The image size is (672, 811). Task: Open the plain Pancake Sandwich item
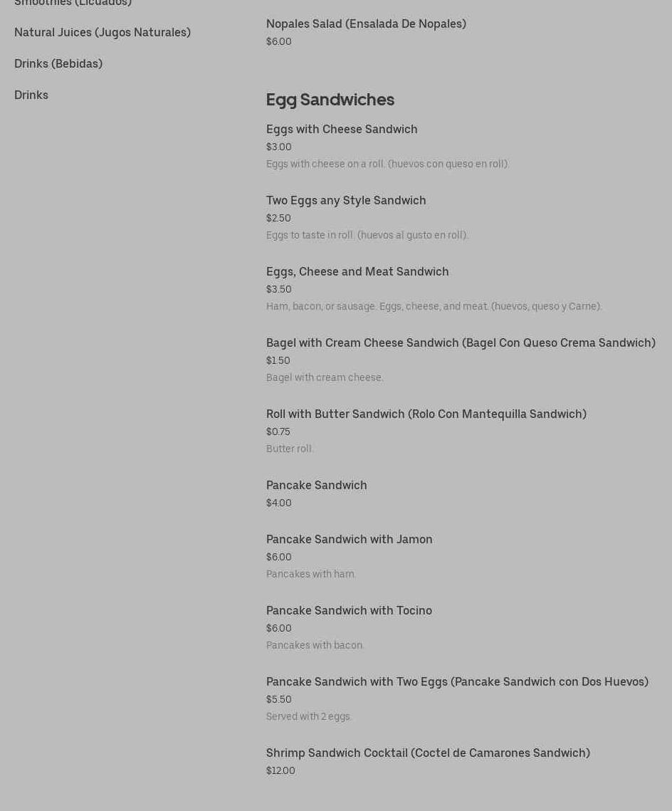pyautogui.click(x=317, y=485)
